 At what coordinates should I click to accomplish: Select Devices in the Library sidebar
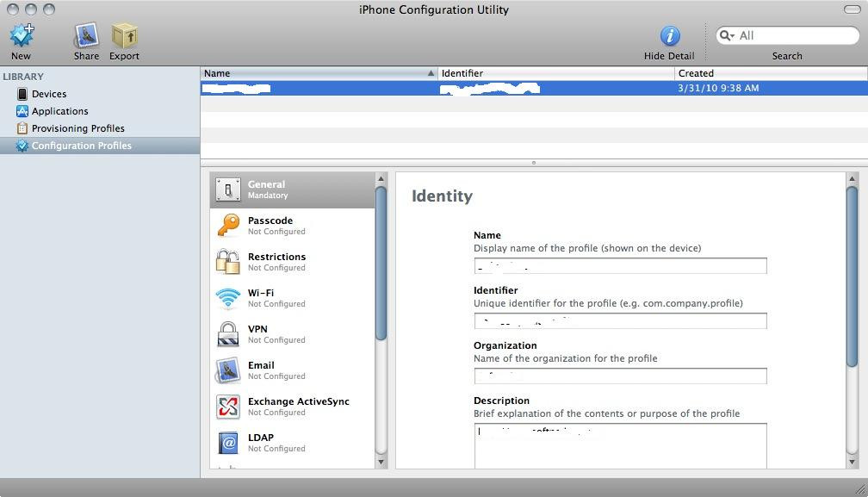click(100, 94)
